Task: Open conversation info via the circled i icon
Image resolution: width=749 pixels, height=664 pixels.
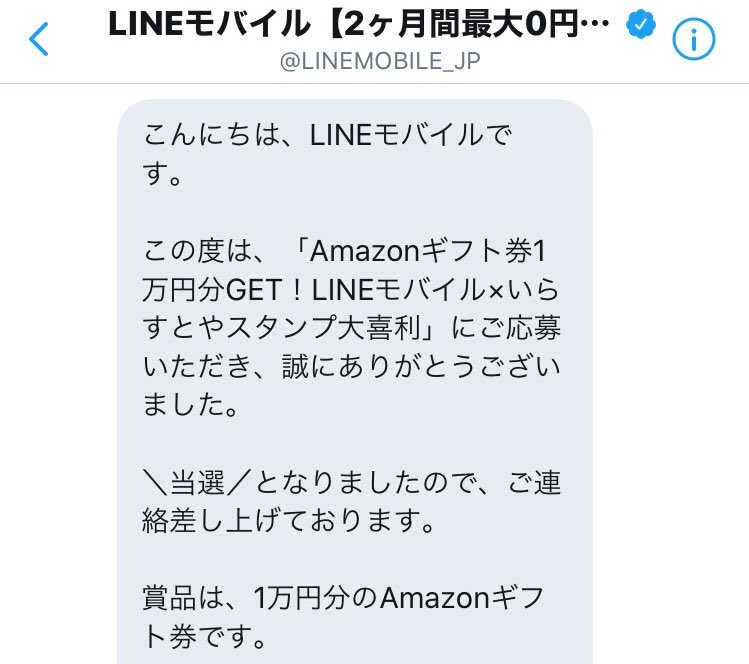Action: [694, 39]
